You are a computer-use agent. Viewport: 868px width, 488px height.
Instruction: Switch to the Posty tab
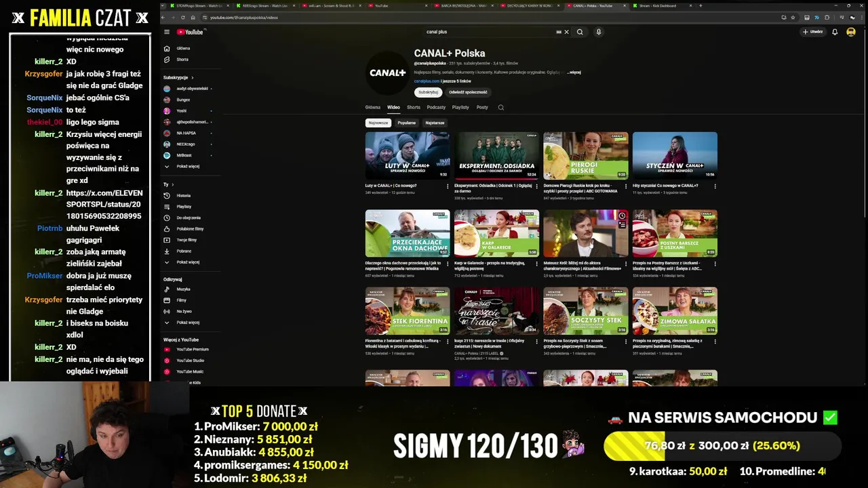click(x=482, y=107)
